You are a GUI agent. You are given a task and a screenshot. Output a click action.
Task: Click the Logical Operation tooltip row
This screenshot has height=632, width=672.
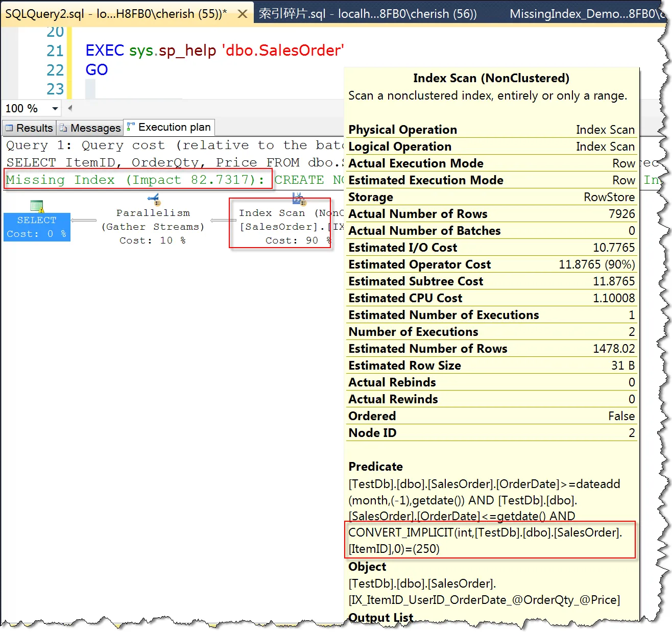click(x=491, y=147)
